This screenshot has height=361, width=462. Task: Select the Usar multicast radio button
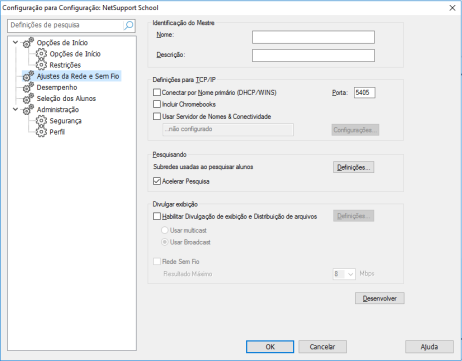click(x=165, y=230)
